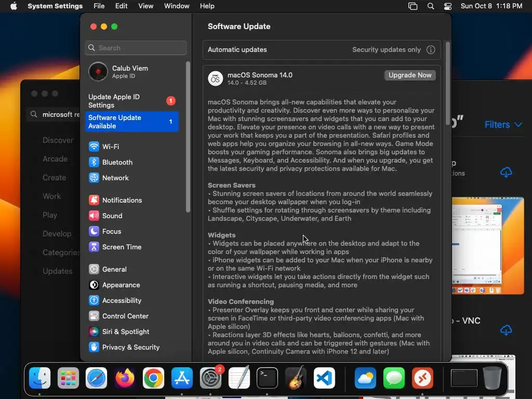Open the Edit menu
This screenshot has width=532, height=399.
pos(121,6)
